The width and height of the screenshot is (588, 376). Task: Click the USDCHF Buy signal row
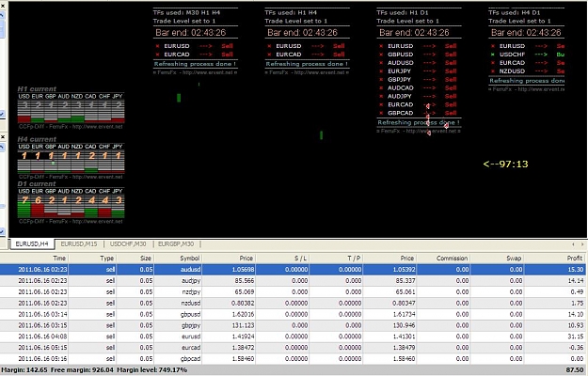(527, 55)
